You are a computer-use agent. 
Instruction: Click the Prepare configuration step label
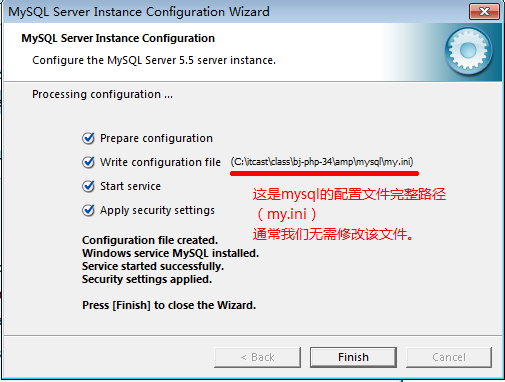pyautogui.click(x=156, y=138)
